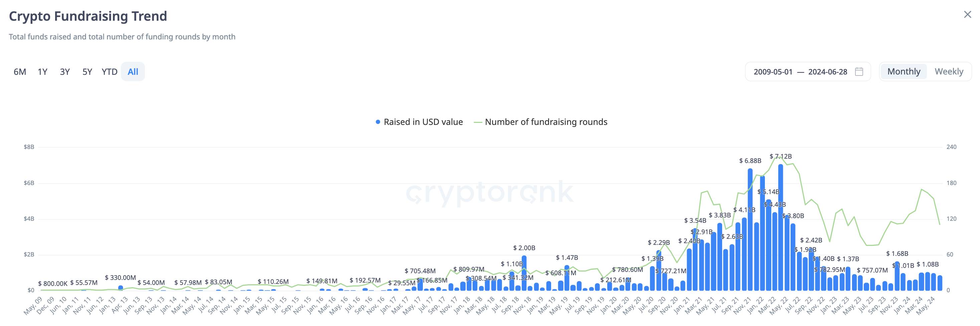Switch to the 3Y range

[65, 71]
